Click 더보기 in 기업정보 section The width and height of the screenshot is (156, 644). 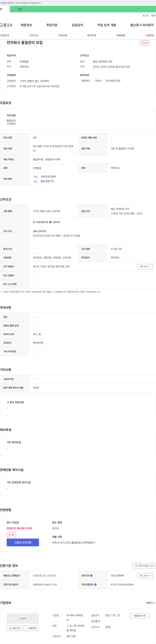click(151, 603)
